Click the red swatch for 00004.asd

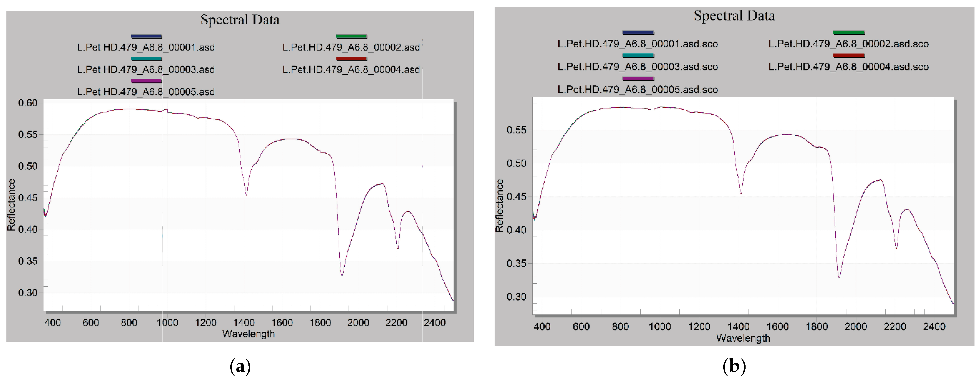coord(351,59)
